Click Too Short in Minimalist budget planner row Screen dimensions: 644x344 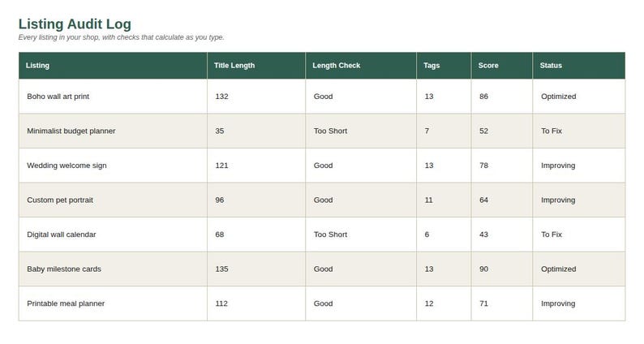click(330, 131)
